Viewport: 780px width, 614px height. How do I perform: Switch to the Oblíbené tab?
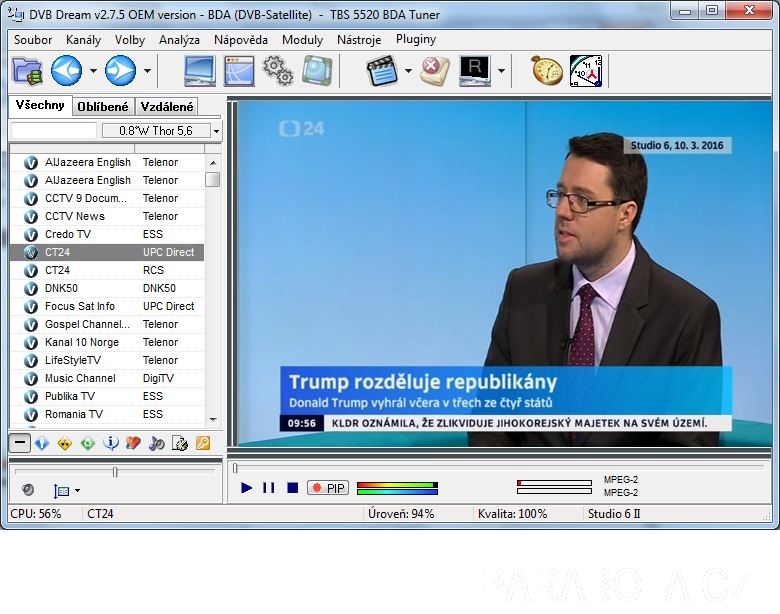[103, 107]
